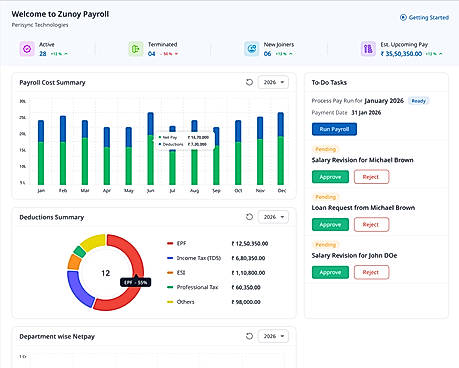Click the Jun bar in payroll chart
The image size is (459, 368).
150,149
